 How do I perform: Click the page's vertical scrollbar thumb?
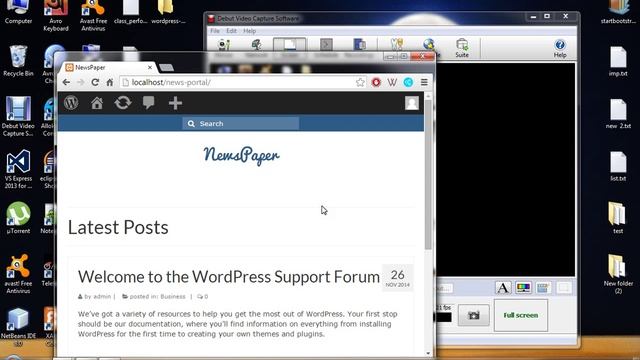click(x=428, y=175)
